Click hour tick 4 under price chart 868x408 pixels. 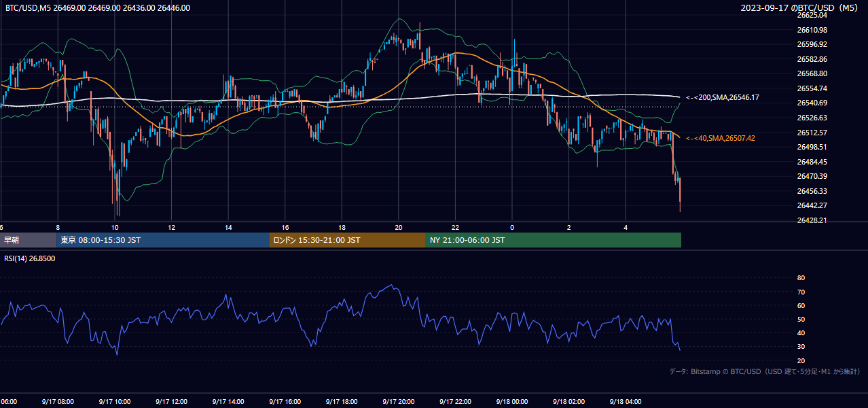coord(626,228)
